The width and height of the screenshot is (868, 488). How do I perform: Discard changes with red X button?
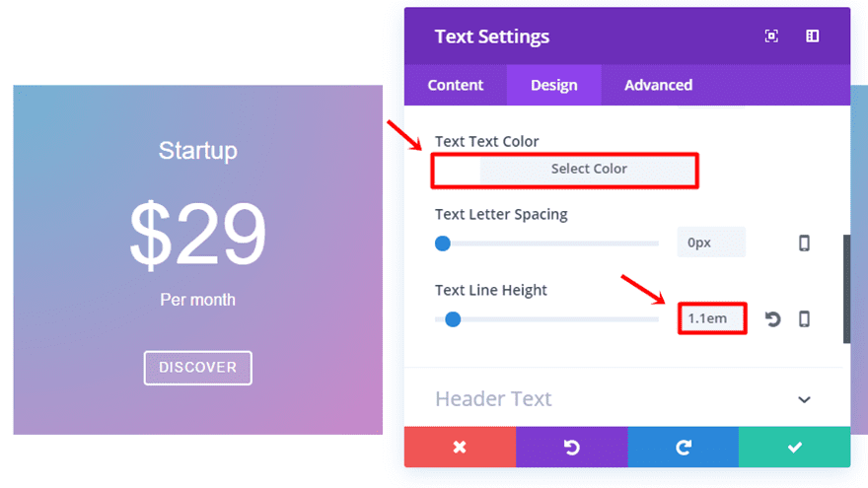(x=460, y=448)
